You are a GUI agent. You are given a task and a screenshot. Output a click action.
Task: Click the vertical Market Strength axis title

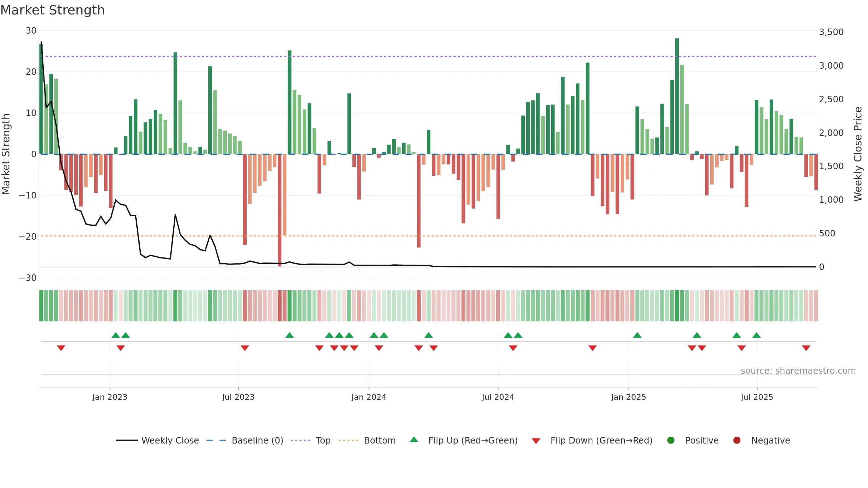coord(6,154)
